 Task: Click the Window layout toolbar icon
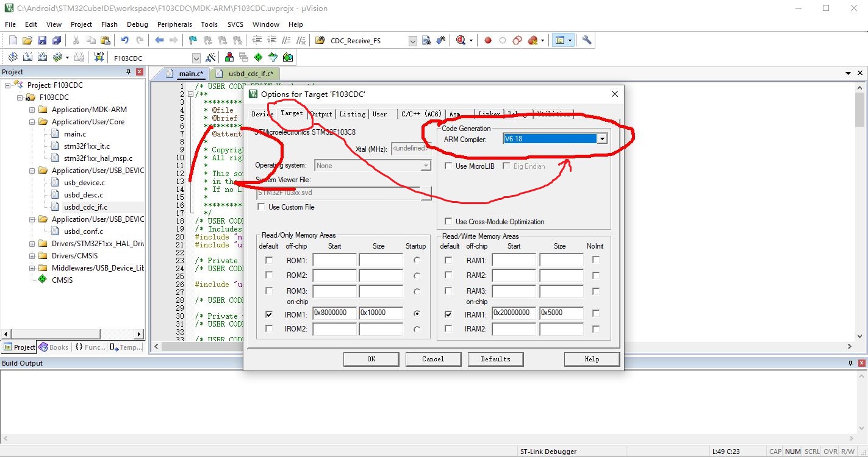[x=559, y=40]
